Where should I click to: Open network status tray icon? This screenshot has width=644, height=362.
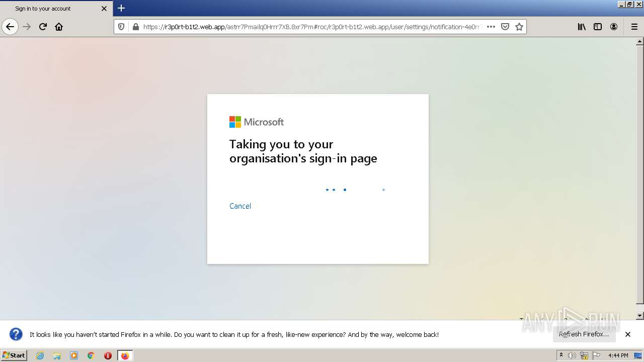584,355
